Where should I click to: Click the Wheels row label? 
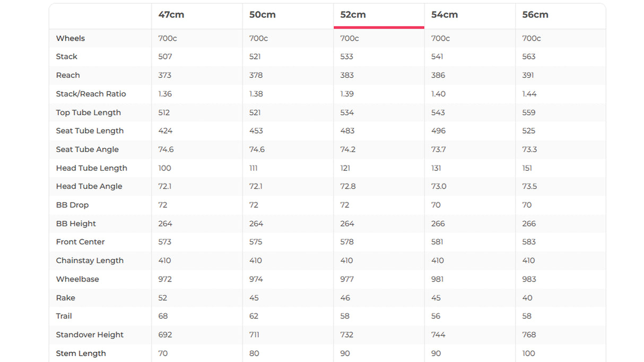coord(71,38)
